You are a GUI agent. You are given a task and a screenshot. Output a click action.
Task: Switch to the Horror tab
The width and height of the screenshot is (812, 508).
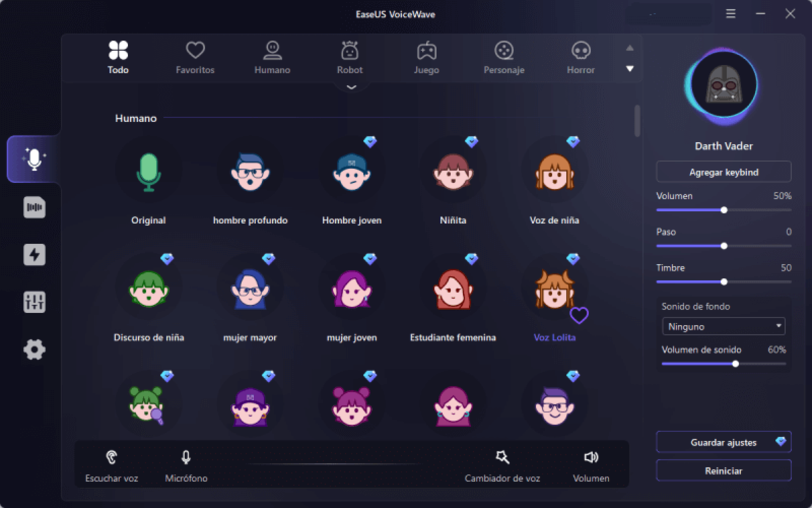click(x=581, y=58)
